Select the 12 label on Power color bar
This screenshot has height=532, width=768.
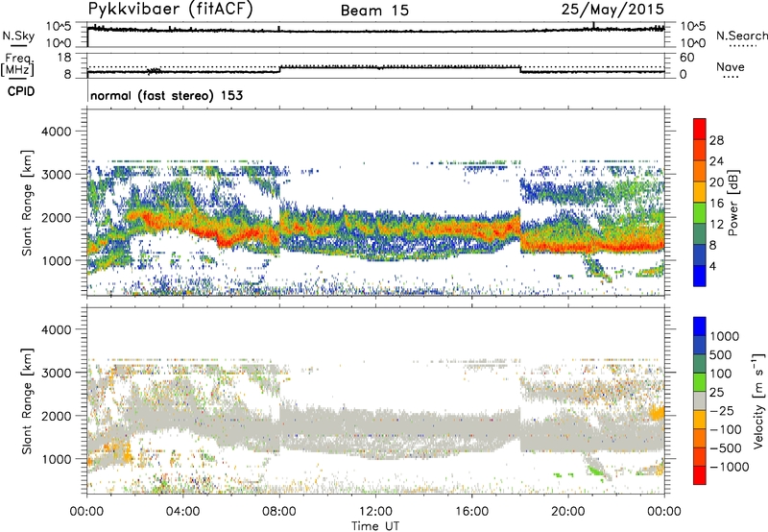(716, 225)
